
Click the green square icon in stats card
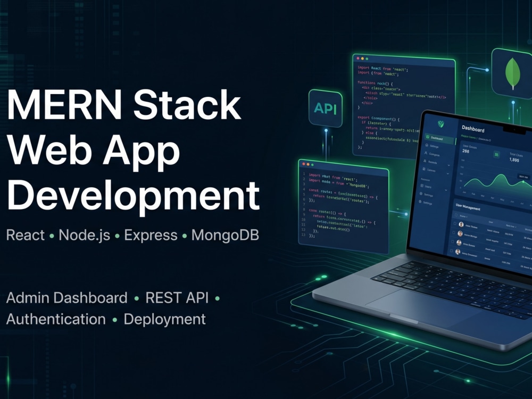coord(496,155)
